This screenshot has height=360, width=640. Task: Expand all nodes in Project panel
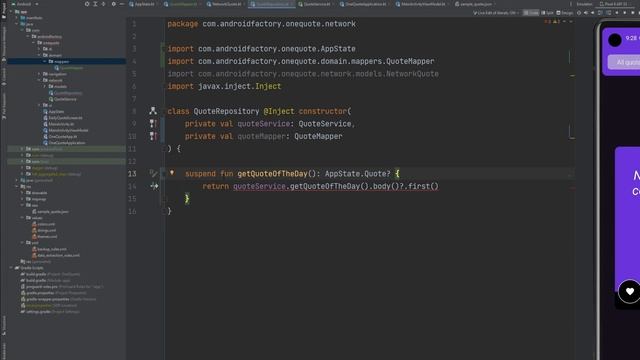coord(95,4)
